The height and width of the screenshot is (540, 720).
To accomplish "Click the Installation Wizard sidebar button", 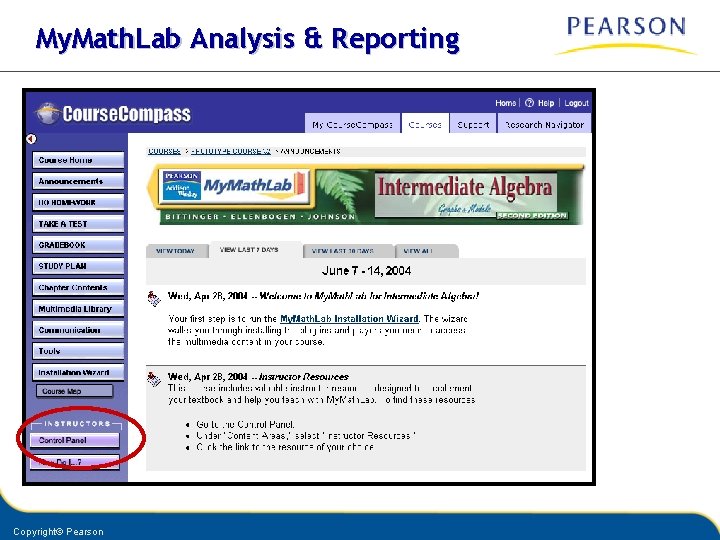I will 78,372.
